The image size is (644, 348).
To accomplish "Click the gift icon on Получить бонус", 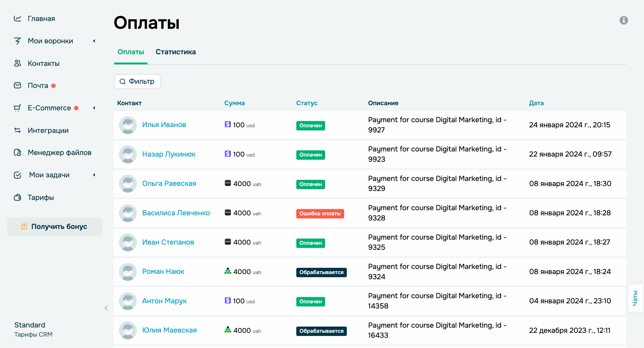I will tap(24, 226).
